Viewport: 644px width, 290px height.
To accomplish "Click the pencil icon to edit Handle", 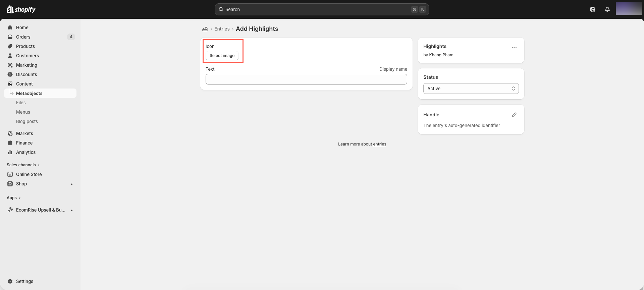I will pos(514,115).
